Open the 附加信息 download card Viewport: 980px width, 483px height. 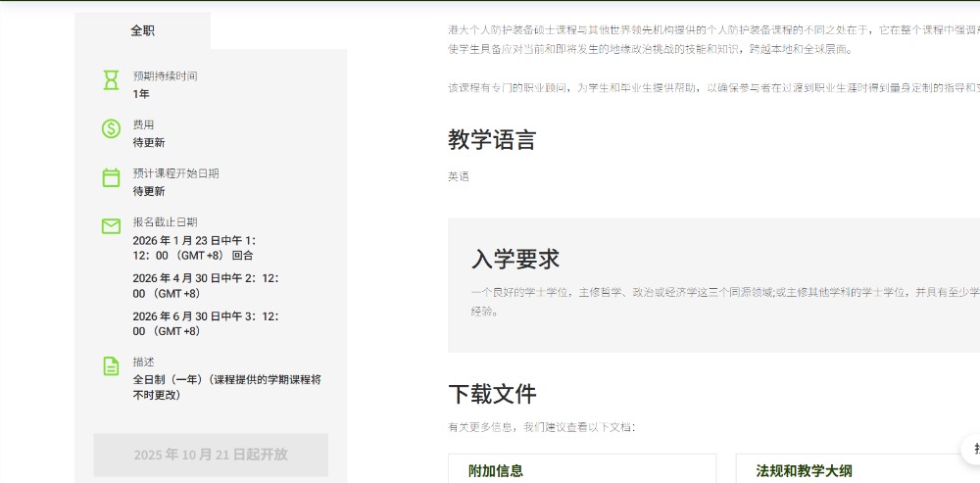click(582, 470)
